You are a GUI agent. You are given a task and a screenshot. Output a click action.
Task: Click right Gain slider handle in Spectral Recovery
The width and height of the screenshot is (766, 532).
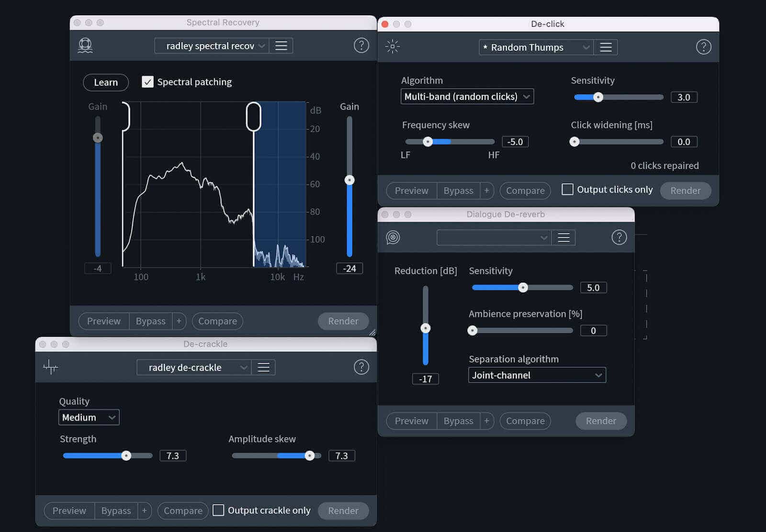(349, 180)
